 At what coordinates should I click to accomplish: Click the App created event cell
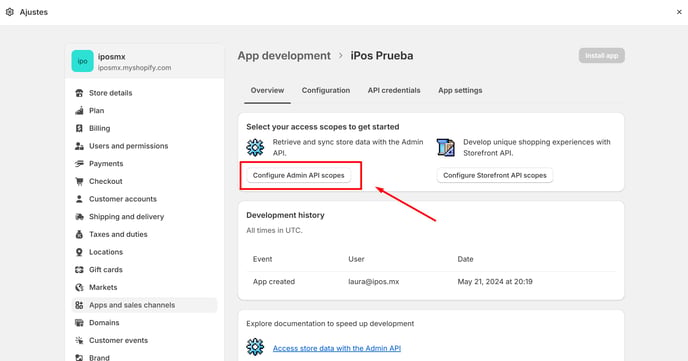[x=274, y=282]
